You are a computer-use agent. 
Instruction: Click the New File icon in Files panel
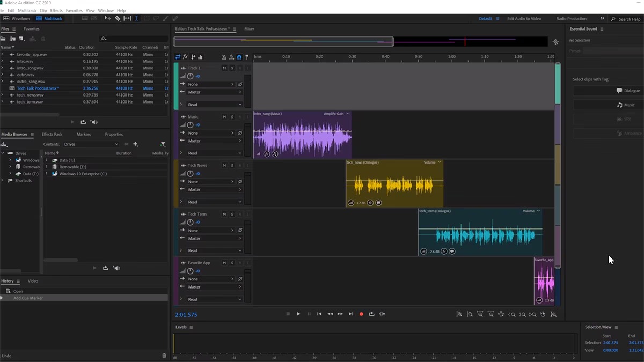point(22,39)
